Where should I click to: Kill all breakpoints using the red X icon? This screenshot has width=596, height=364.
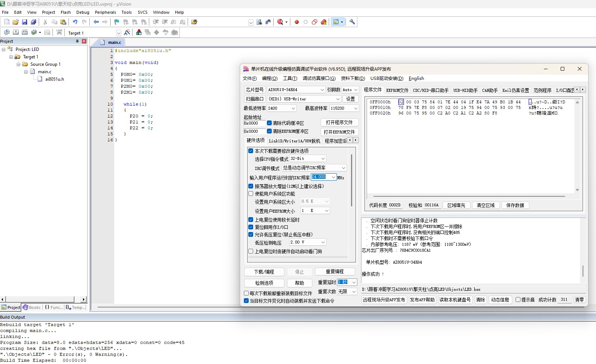[324, 22]
